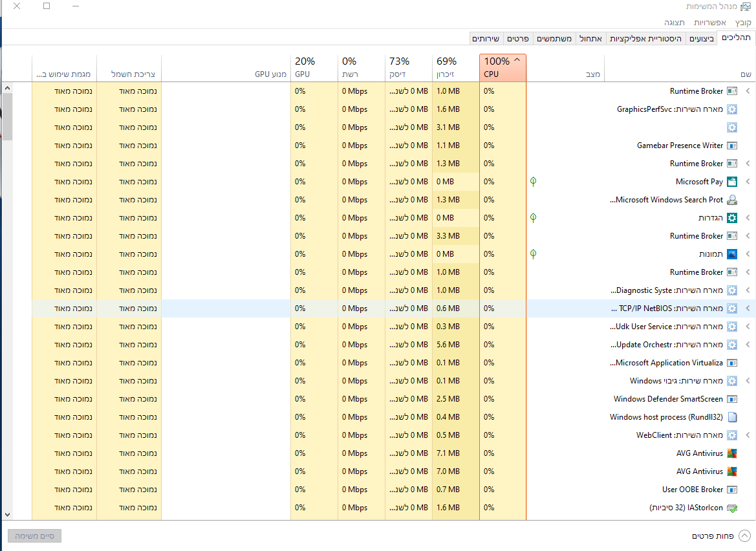Click the סיים משימה button
The width and height of the screenshot is (756, 551).
point(35,536)
